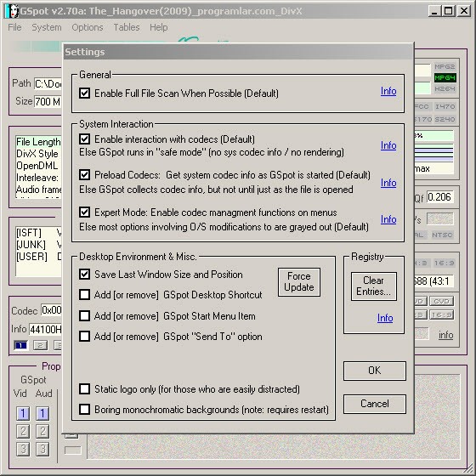Check Add GSpot "Send To" option
The width and height of the screenshot is (476, 476).
(84, 337)
